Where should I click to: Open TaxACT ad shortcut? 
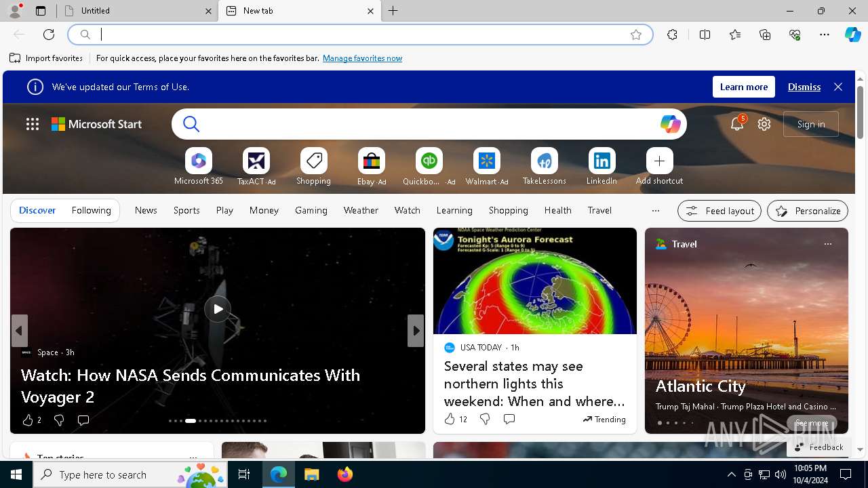pos(256,167)
